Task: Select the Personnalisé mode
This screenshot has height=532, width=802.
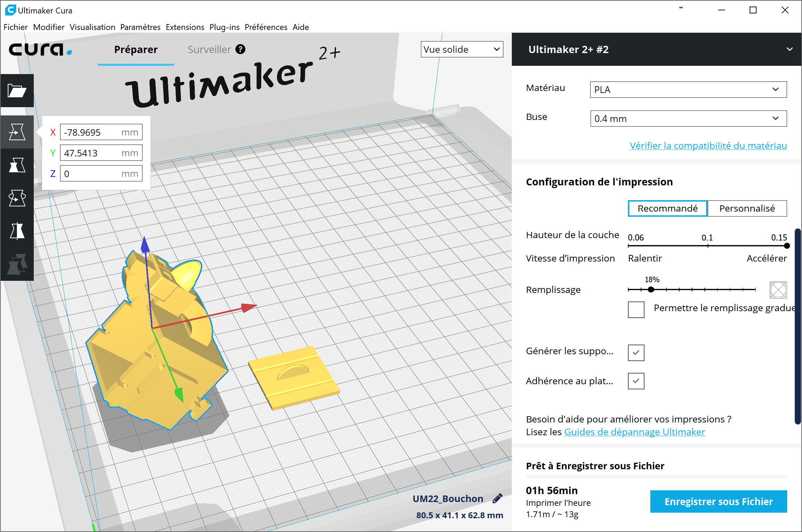Action: click(747, 208)
